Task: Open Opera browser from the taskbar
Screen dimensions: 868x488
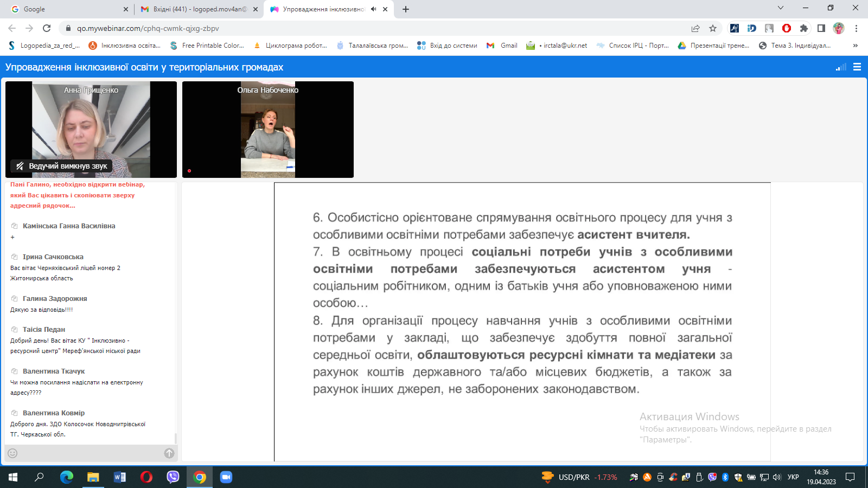Action: [x=146, y=477]
